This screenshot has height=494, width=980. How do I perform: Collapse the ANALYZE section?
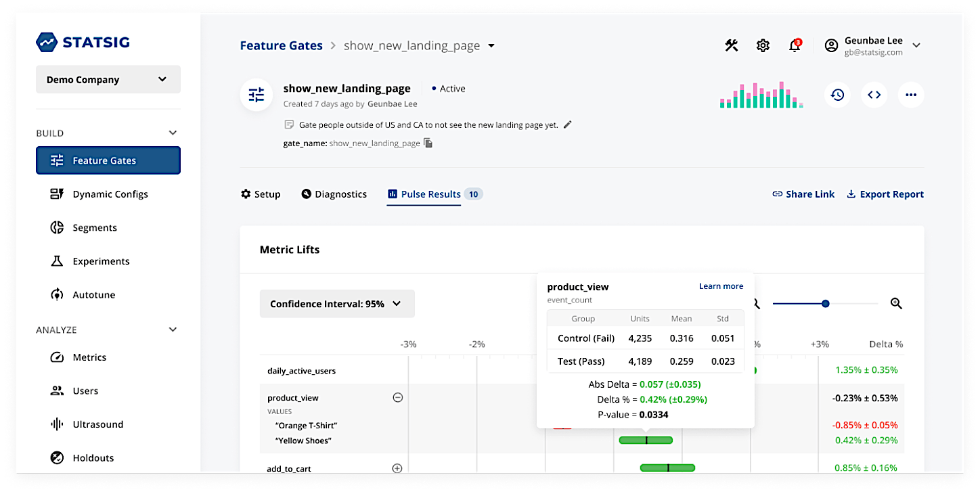pyautogui.click(x=173, y=330)
